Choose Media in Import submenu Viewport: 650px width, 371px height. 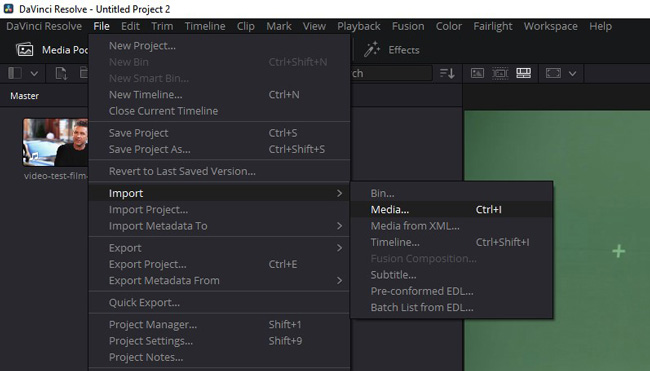(x=452, y=209)
